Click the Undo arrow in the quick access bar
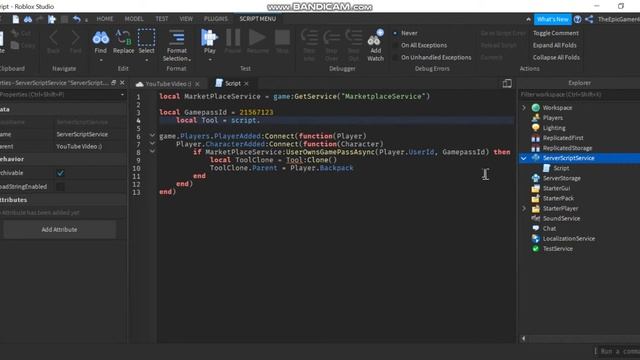640x360 pixels. click(76, 19)
